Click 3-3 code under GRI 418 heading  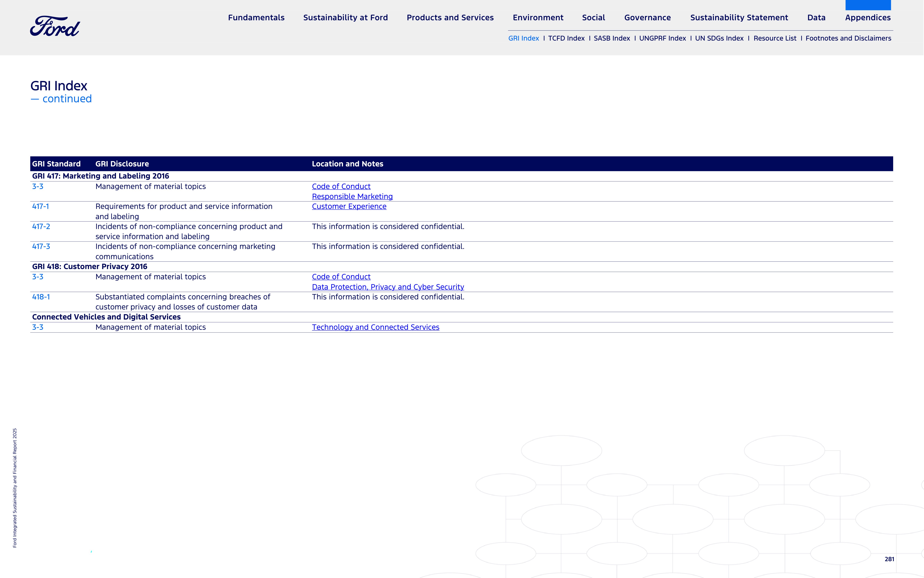(37, 277)
